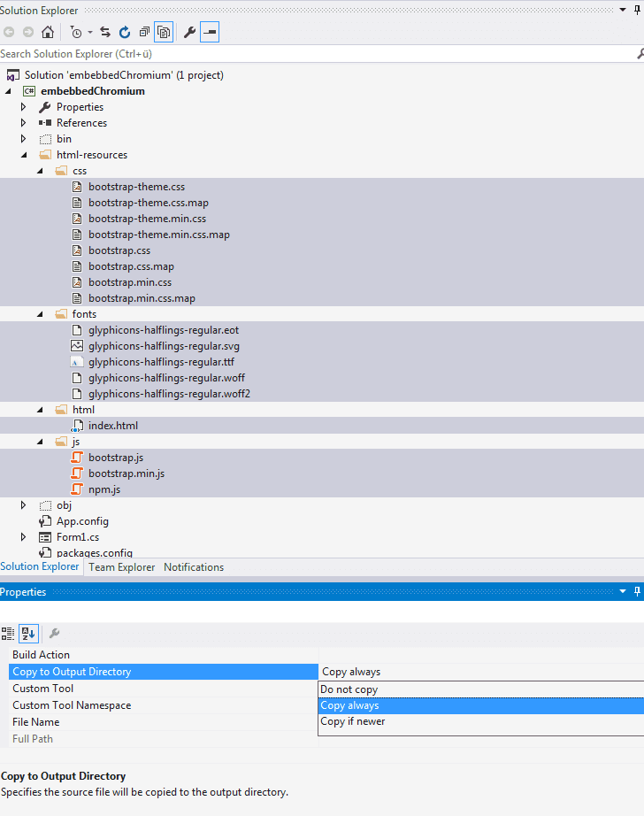Toggle the Preview Selected Items button
Screen dimensions: 644x816
210,32
